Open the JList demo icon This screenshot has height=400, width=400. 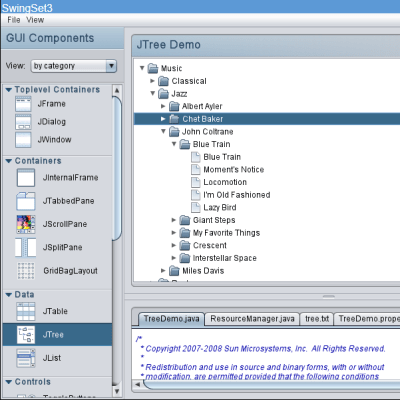click(26, 358)
